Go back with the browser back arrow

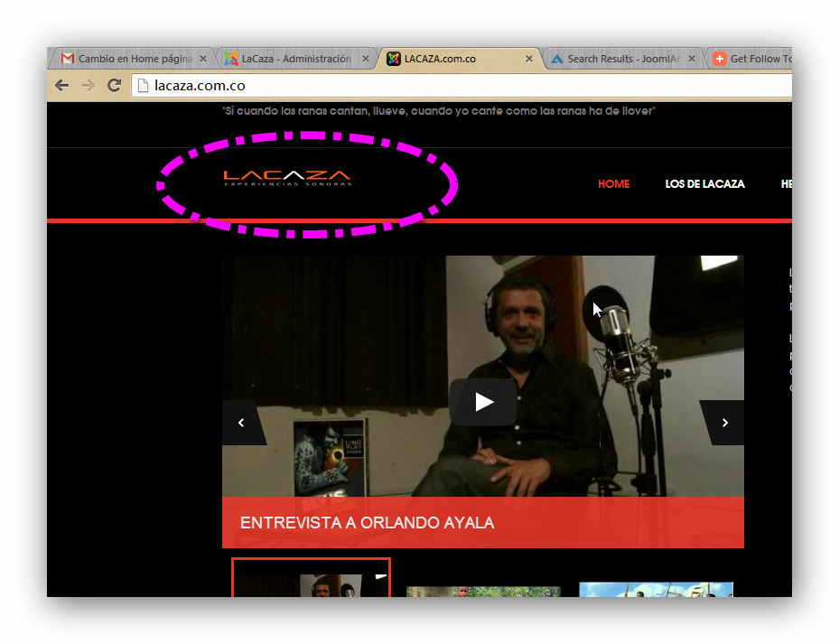[x=62, y=85]
